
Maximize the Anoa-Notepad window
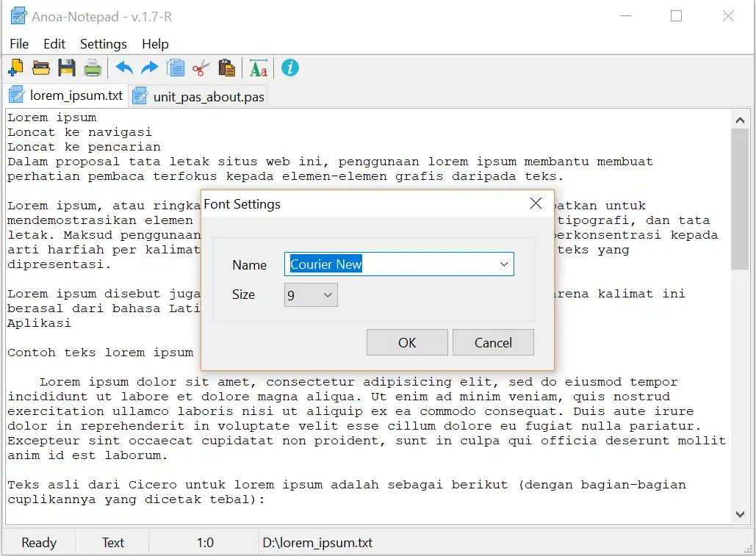[x=676, y=16]
